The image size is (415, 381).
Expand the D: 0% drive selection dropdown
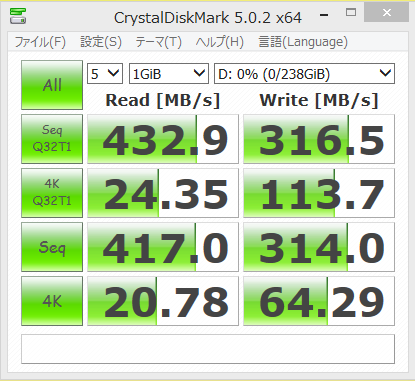[304, 73]
